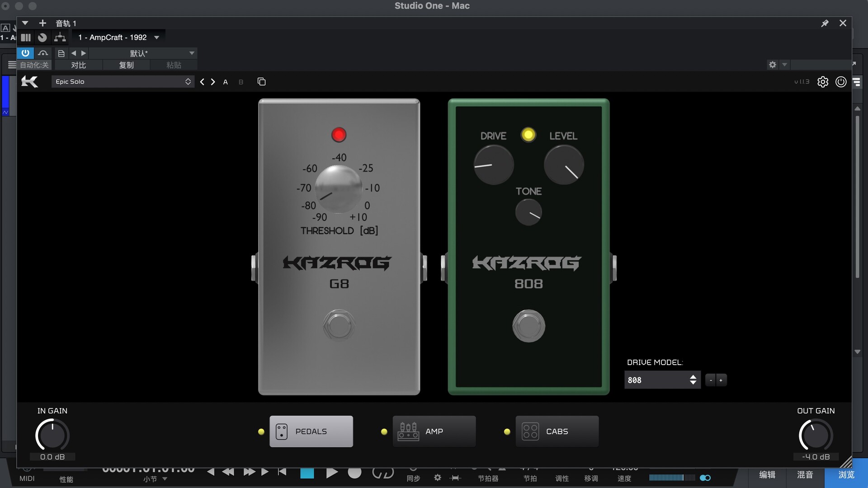Screen dimensions: 868x488
Task: Click the plugin power icon at top right
Action: 841,82
